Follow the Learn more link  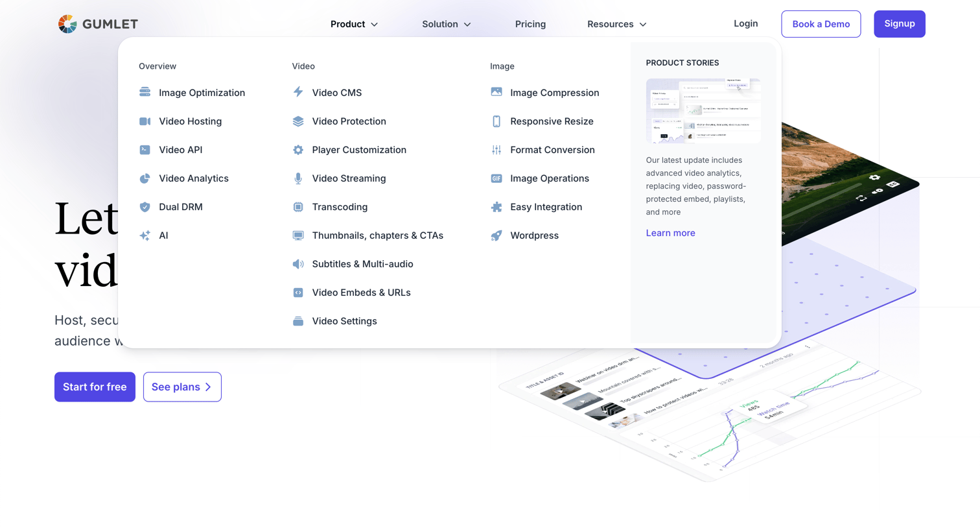pyautogui.click(x=670, y=233)
